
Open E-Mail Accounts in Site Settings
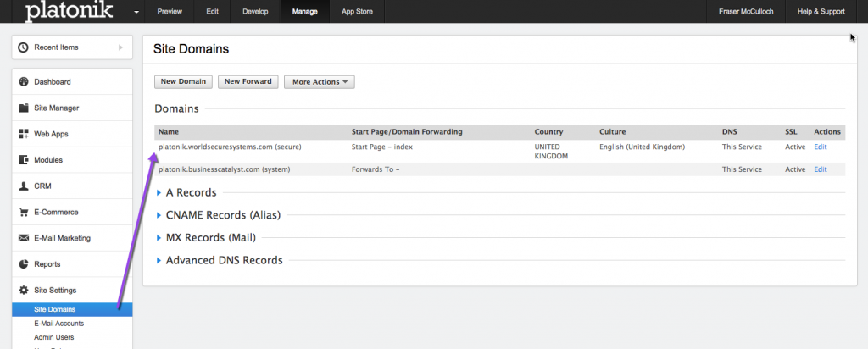pos(58,324)
